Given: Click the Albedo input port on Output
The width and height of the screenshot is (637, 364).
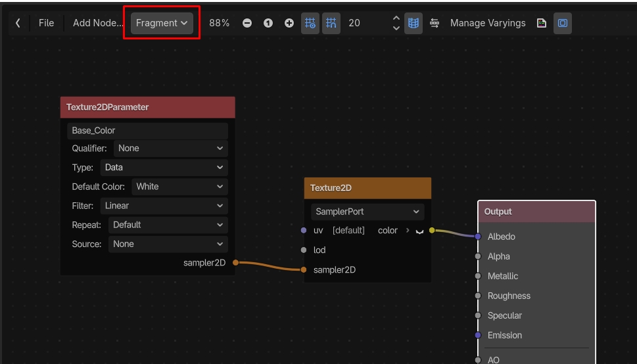Looking at the screenshot, I should 478,237.
